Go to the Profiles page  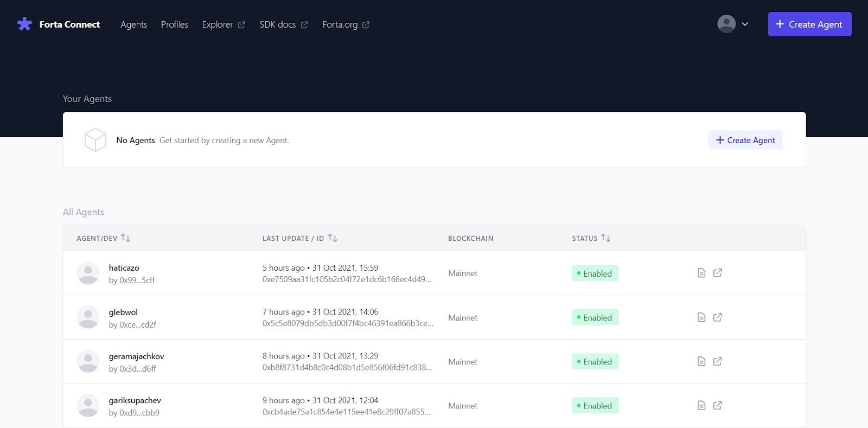pyautogui.click(x=175, y=24)
